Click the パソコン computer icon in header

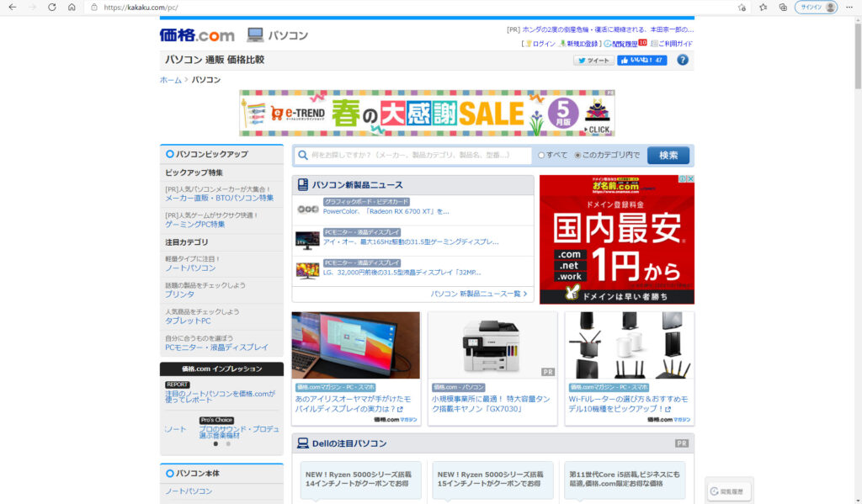[255, 34]
